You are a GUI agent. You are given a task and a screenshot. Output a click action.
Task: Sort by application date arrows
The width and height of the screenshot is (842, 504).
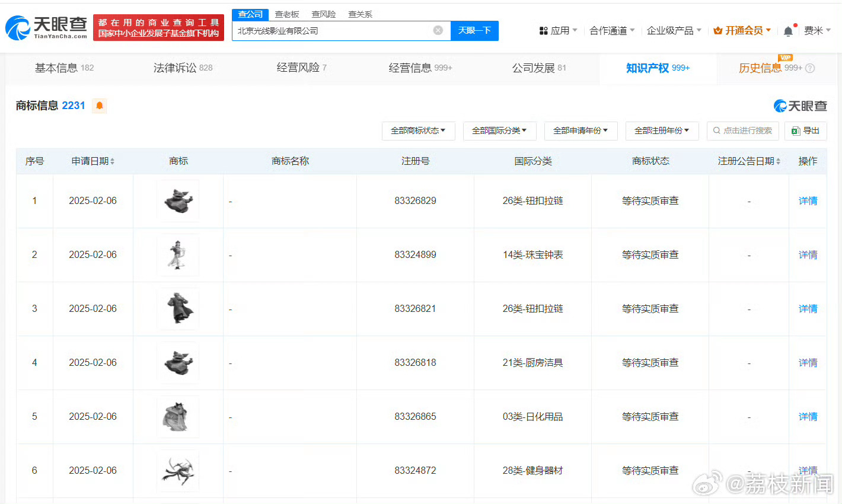pyautogui.click(x=112, y=161)
